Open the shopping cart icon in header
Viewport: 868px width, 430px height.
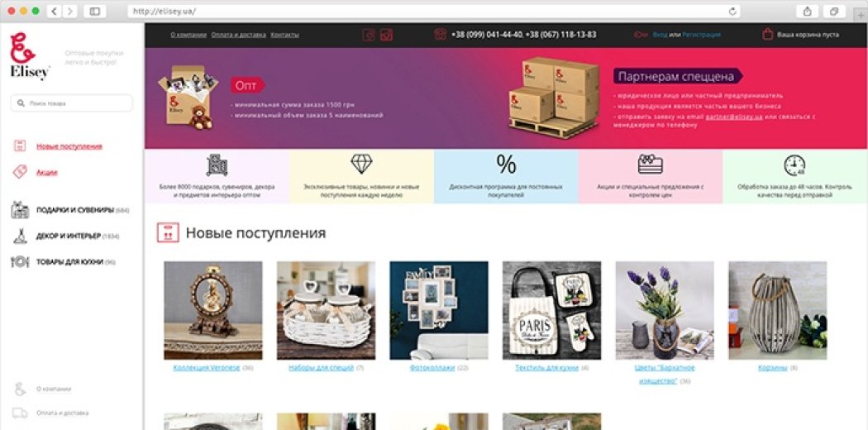click(767, 34)
